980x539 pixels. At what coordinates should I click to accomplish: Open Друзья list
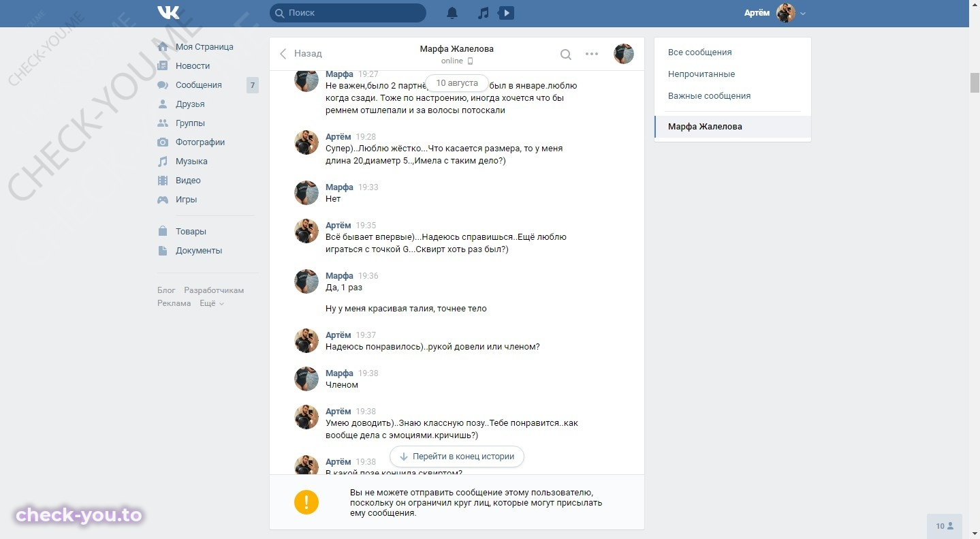click(190, 104)
